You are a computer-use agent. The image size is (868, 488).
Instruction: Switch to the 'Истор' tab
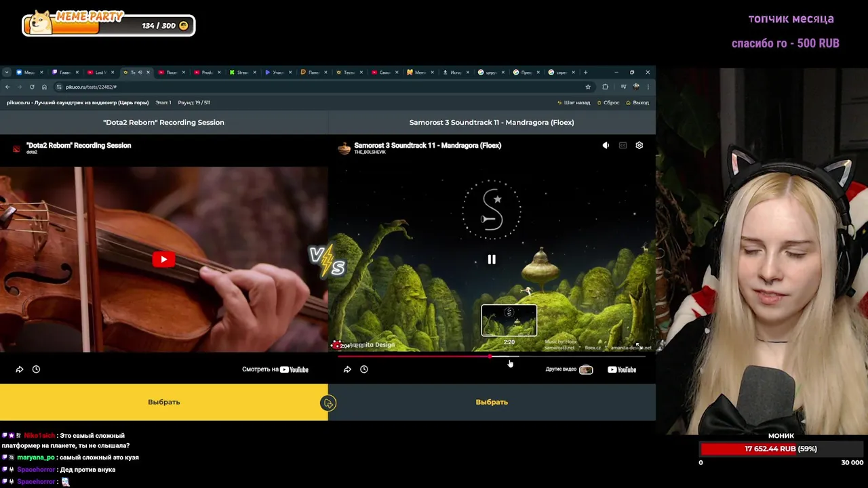[455, 73]
